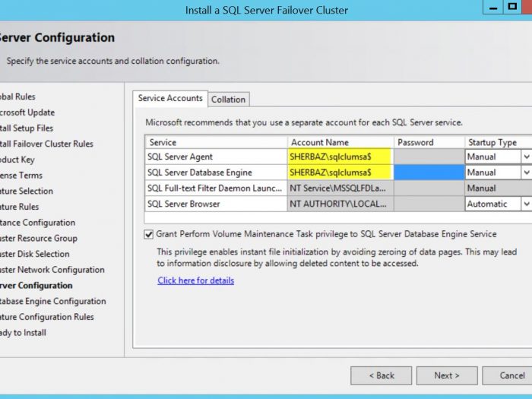Viewport: 532px width, 399px height.
Task: Open SQL Server Database Engine Startup Type dropdown
Action: click(525, 173)
